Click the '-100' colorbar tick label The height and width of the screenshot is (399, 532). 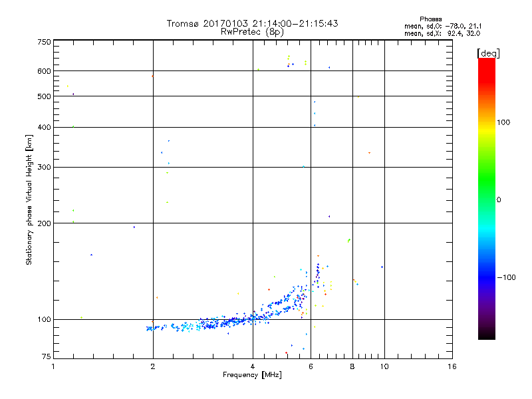(x=506, y=277)
